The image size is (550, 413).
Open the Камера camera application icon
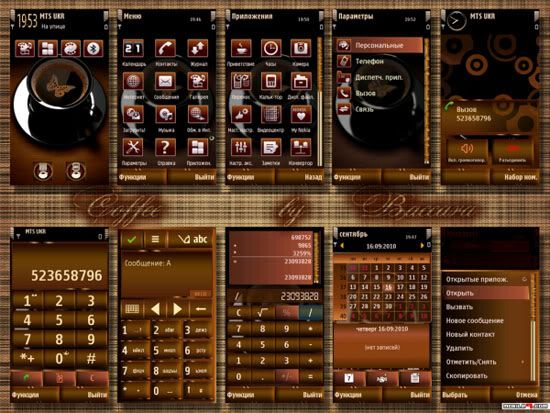[301, 48]
